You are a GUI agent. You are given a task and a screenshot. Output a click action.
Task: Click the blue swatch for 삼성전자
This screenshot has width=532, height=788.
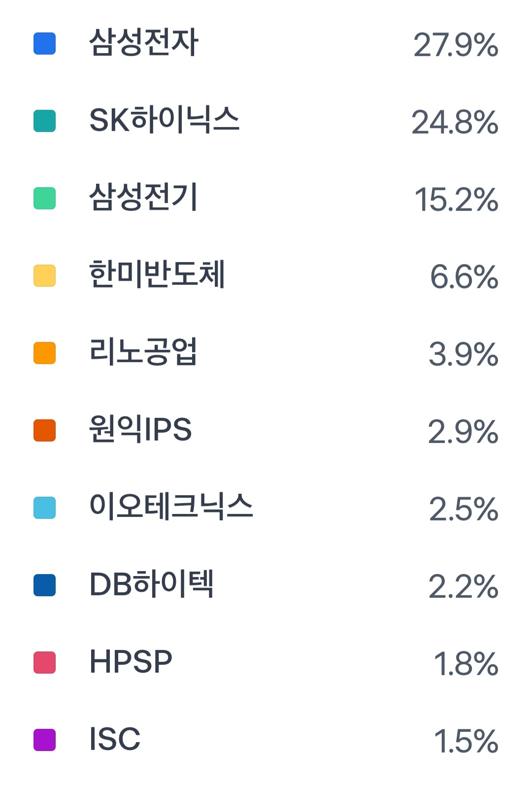tap(44, 43)
